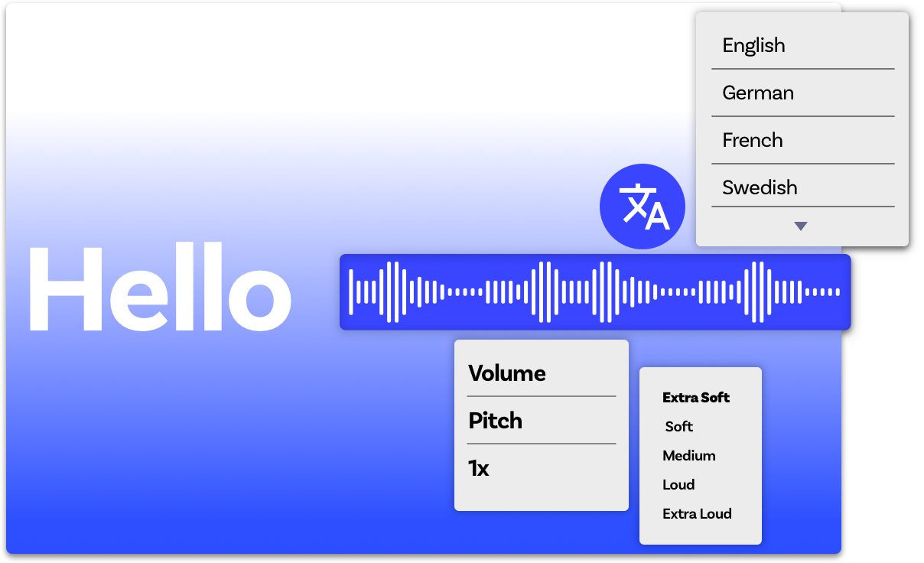Image resolution: width=924 pixels, height=563 pixels.
Task: Set volume to Soft
Action: coord(679,427)
